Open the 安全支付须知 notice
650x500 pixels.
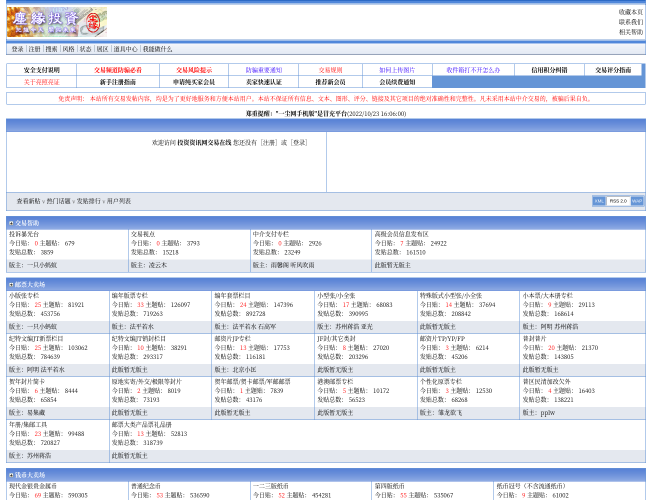(41, 70)
